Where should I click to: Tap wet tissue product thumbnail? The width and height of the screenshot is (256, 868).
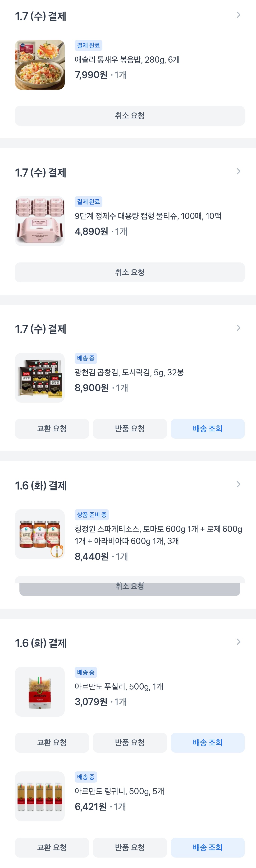(x=40, y=221)
